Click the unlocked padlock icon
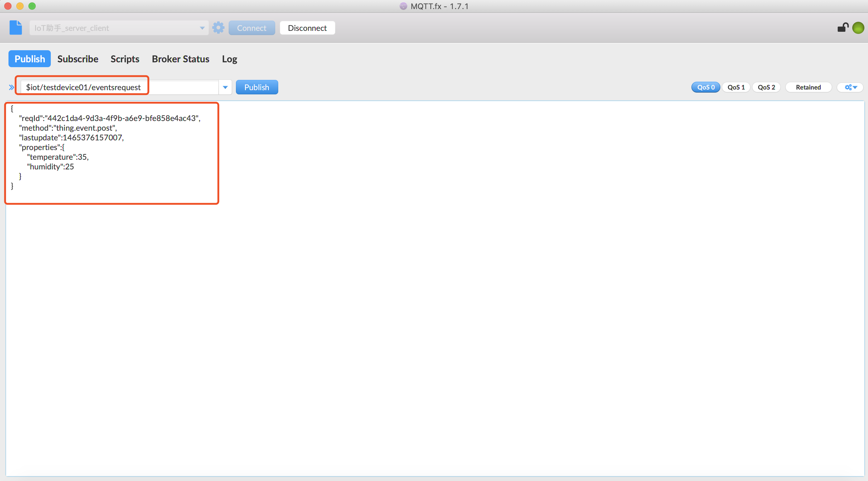The height and width of the screenshot is (481, 868). (x=843, y=28)
